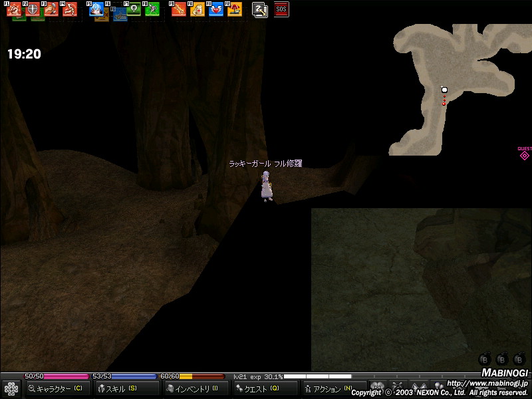Viewport: 532px width, 399px height.
Task: Click the pink QUEST diamond marker
Action: click(x=524, y=156)
